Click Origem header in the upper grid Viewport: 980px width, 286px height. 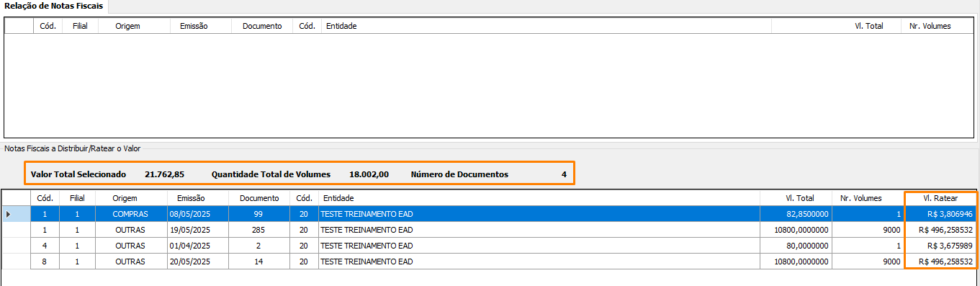(127, 26)
